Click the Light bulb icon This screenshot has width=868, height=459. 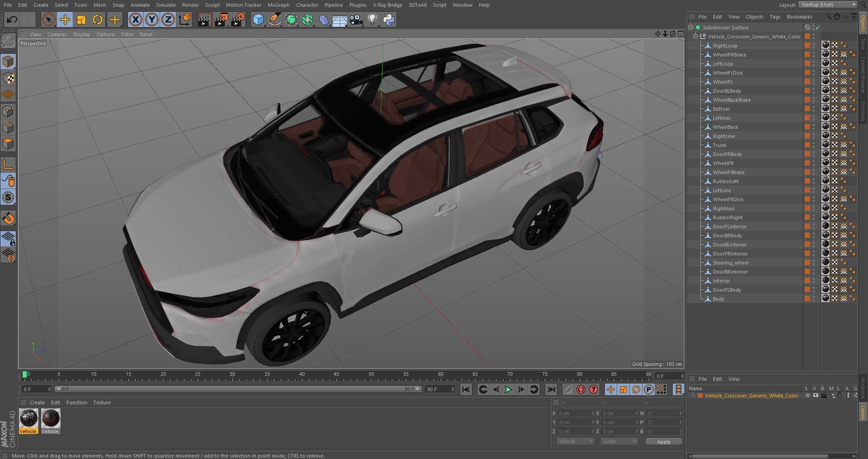[372, 19]
